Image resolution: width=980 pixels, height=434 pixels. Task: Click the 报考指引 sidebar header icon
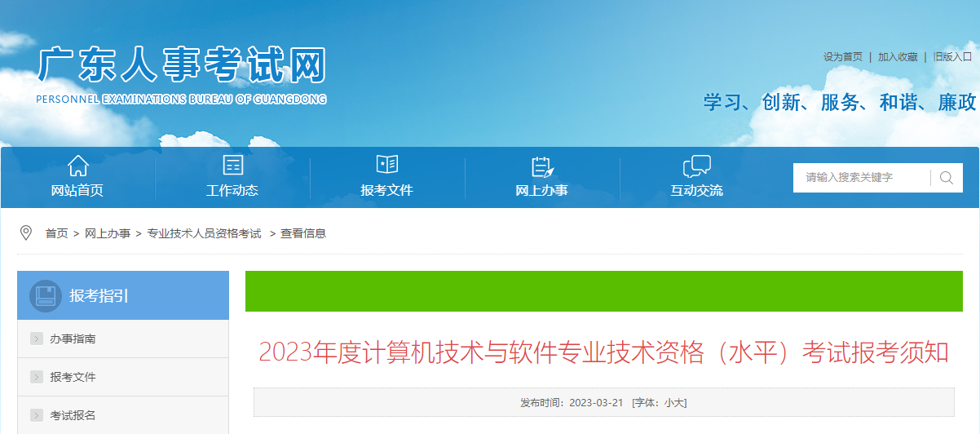point(46,295)
